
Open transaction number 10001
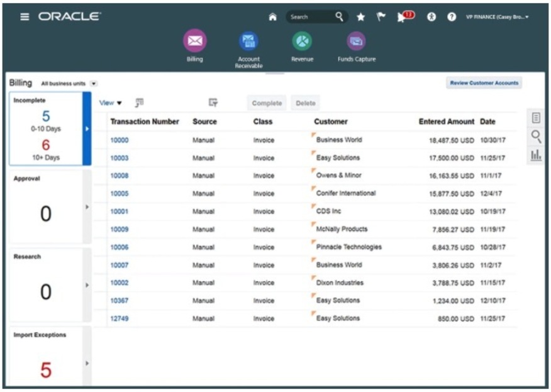coord(120,211)
